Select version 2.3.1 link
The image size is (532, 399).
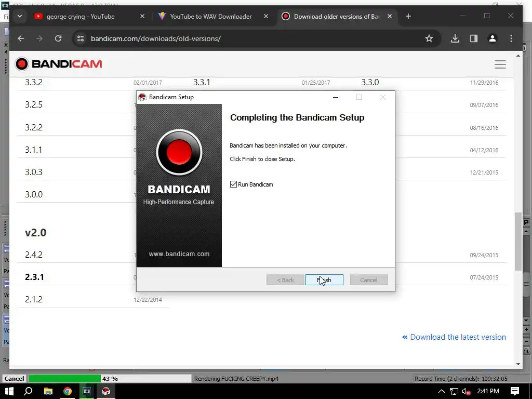(x=34, y=277)
